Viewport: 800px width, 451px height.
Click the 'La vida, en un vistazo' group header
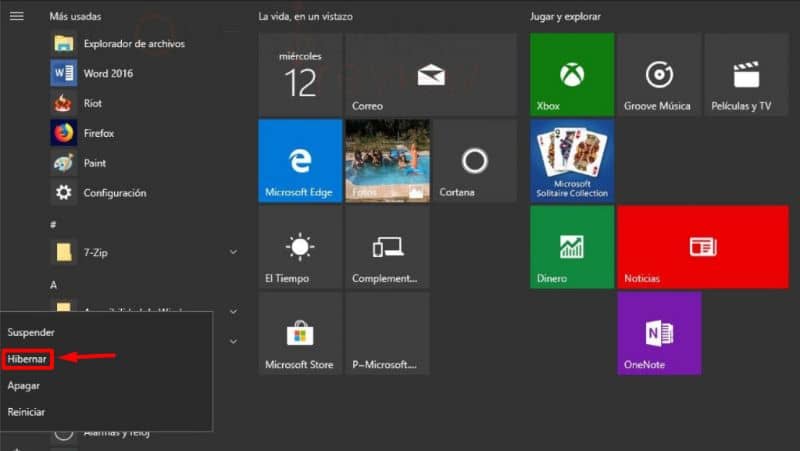[x=305, y=16]
